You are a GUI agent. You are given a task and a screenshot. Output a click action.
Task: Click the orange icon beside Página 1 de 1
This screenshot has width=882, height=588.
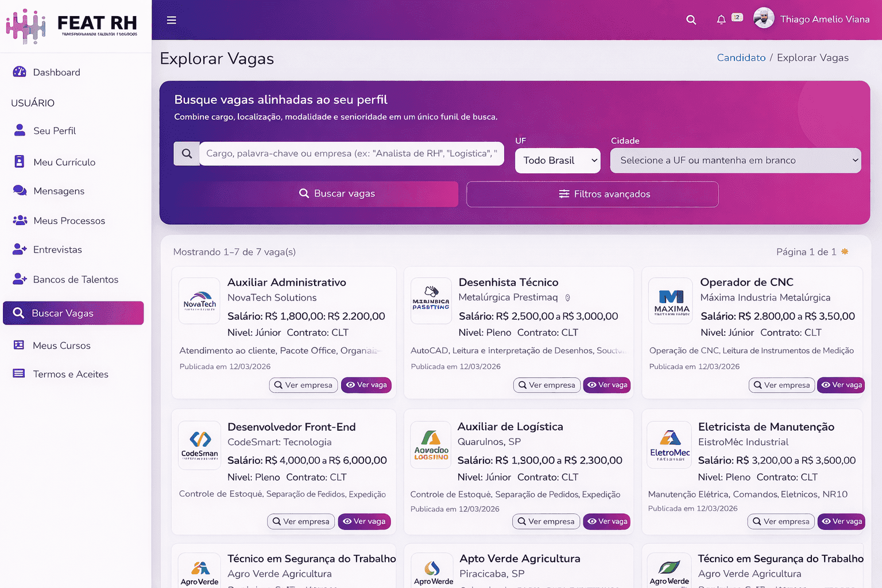click(845, 252)
